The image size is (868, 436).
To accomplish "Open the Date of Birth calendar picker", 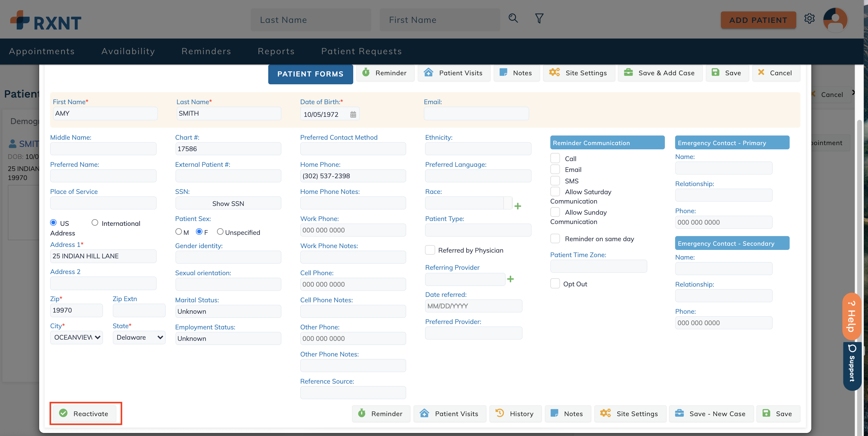I will click(353, 114).
